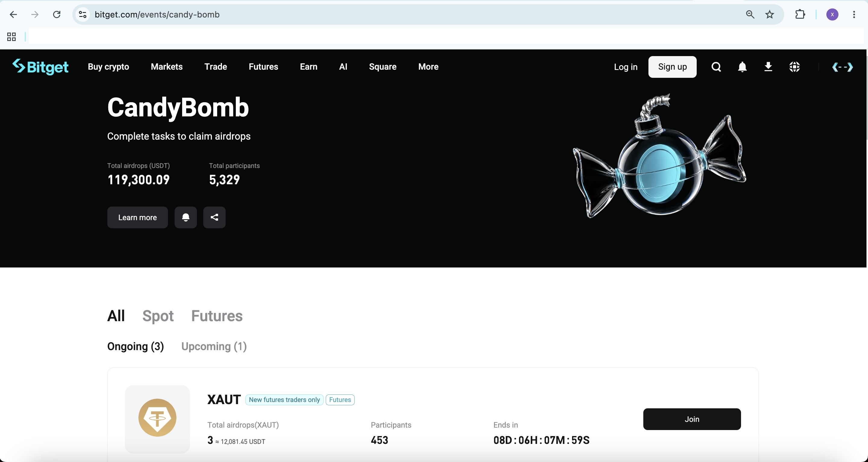Open the AI navigation item
The image size is (868, 462).
(343, 67)
